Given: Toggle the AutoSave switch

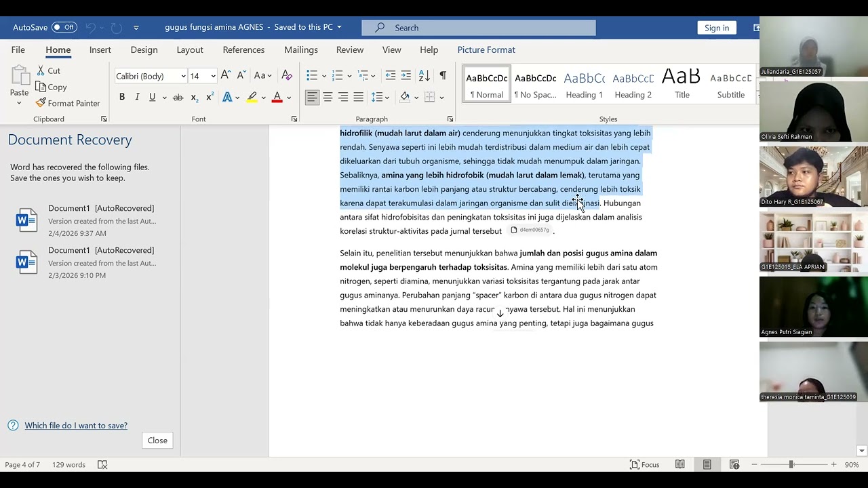Looking at the screenshot, I should [64, 27].
